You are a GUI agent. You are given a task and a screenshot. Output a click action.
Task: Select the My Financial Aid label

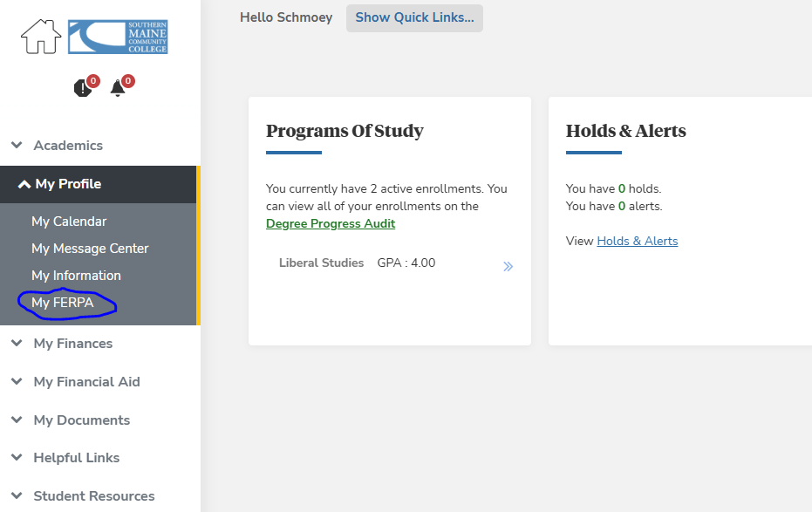tap(87, 382)
